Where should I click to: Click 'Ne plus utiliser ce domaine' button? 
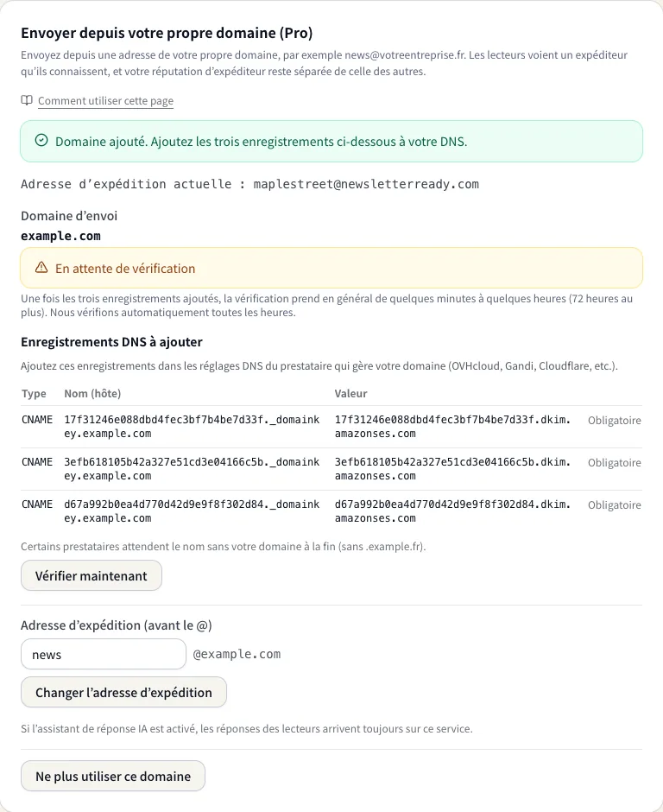pyautogui.click(x=113, y=776)
